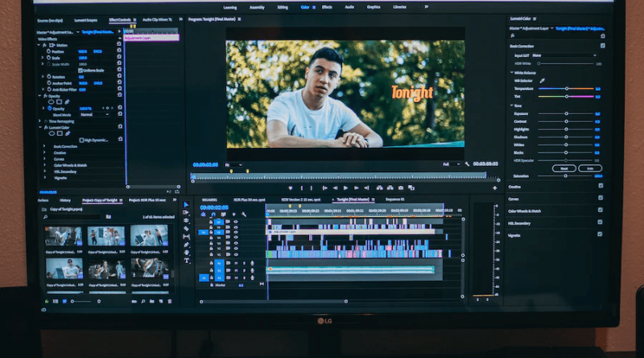Select the Selection arrow tool
This screenshot has height=358, width=644.
pos(187,205)
